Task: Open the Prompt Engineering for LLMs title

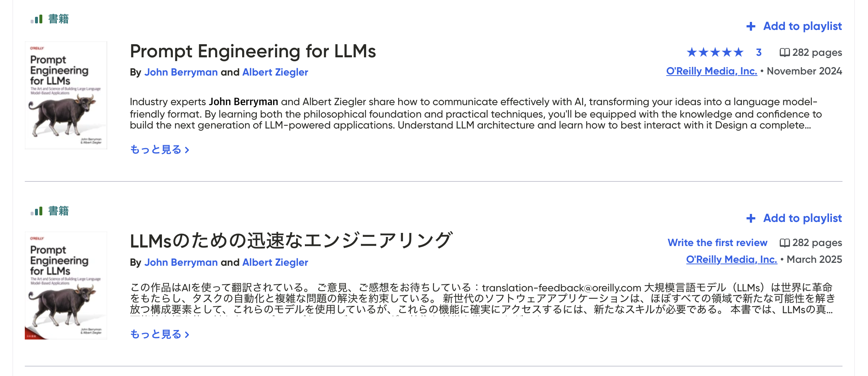Action: pyautogui.click(x=253, y=51)
